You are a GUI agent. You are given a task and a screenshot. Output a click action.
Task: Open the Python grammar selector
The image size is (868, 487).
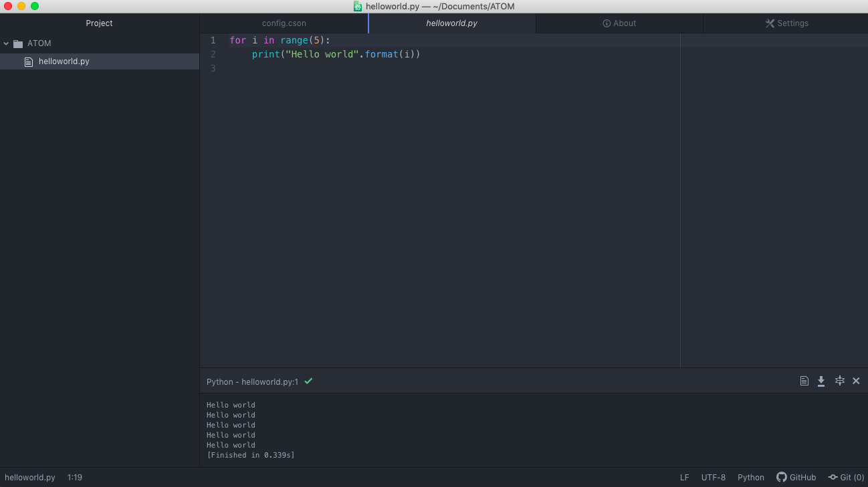pyautogui.click(x=750, y=477)
